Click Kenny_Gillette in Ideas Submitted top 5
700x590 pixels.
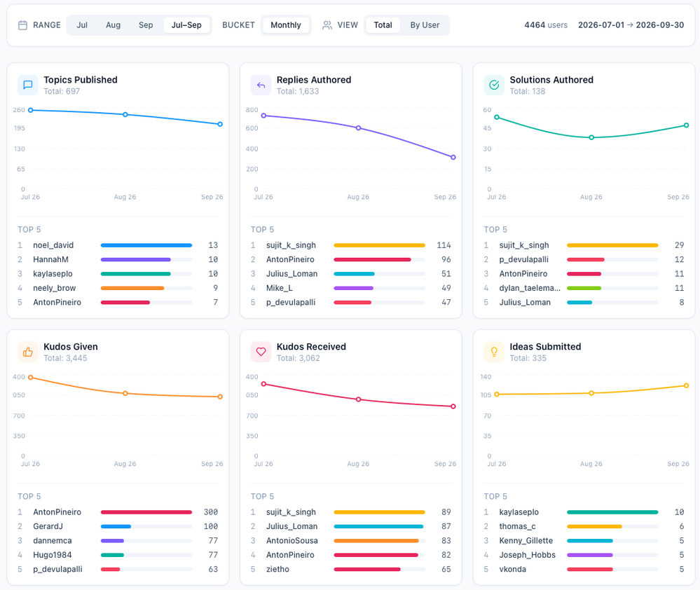(x=526, y=541)
